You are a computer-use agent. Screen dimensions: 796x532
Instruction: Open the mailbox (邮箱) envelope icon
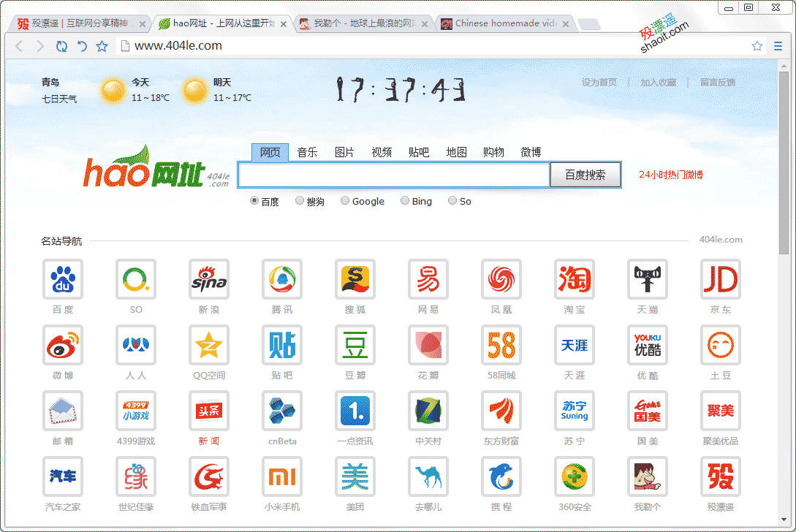click(62, 411)
